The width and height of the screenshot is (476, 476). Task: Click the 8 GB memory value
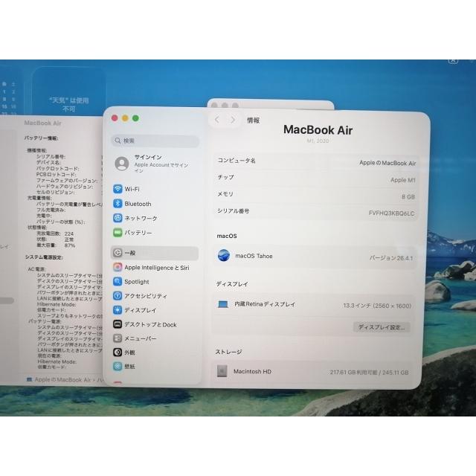point(408,196)
